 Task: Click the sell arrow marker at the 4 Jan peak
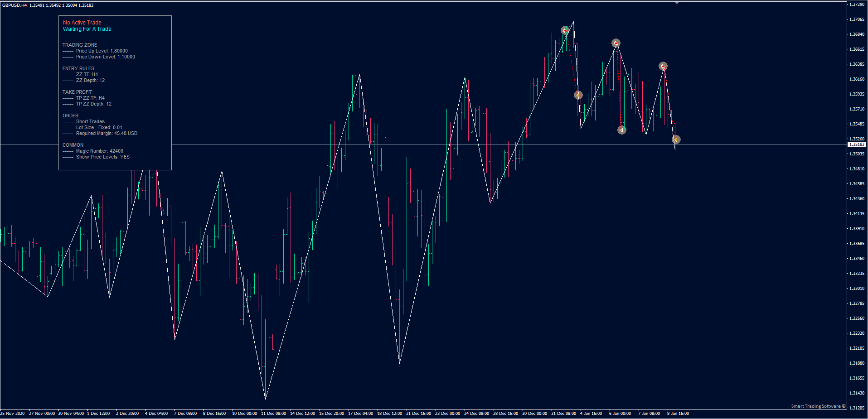point(616,43)
